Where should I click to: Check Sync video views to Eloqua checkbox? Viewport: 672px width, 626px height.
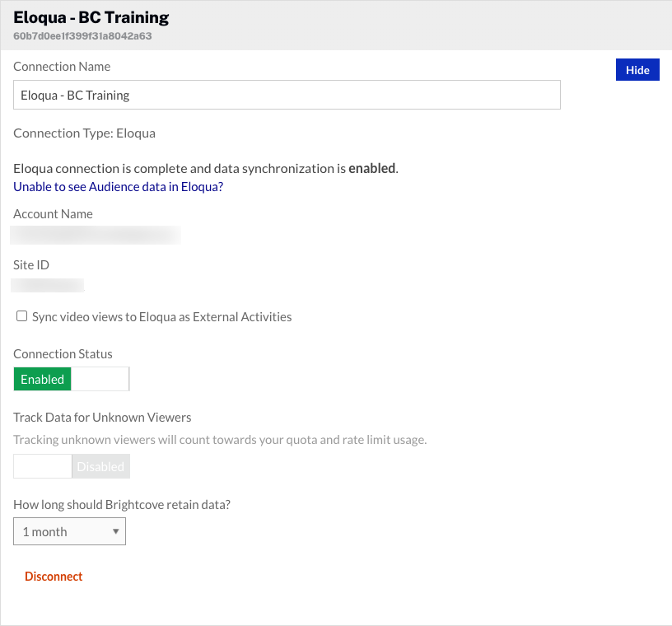tap(21, 316)
